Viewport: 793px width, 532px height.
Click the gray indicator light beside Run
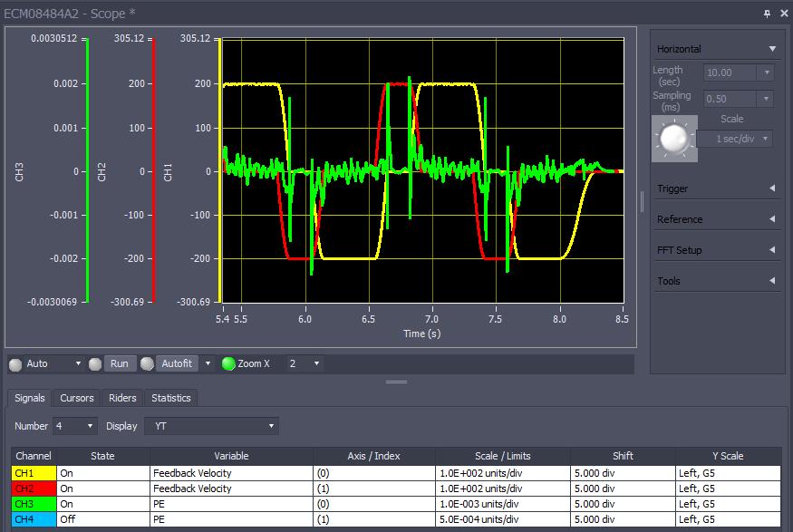tap(95, 363)
